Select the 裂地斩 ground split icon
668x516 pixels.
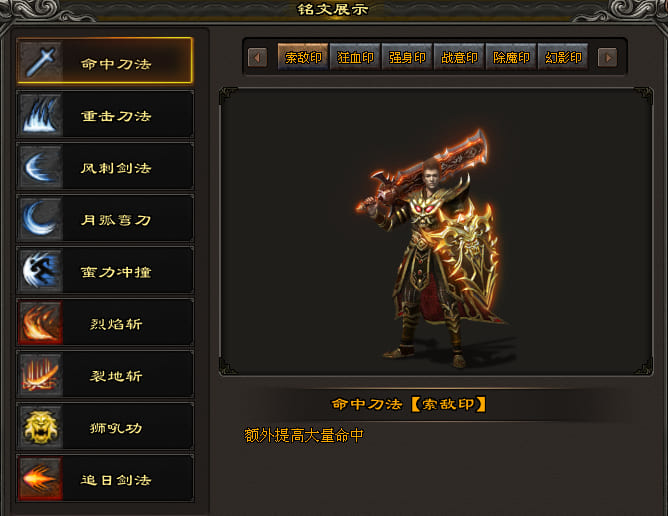click(x=41, y=374)
